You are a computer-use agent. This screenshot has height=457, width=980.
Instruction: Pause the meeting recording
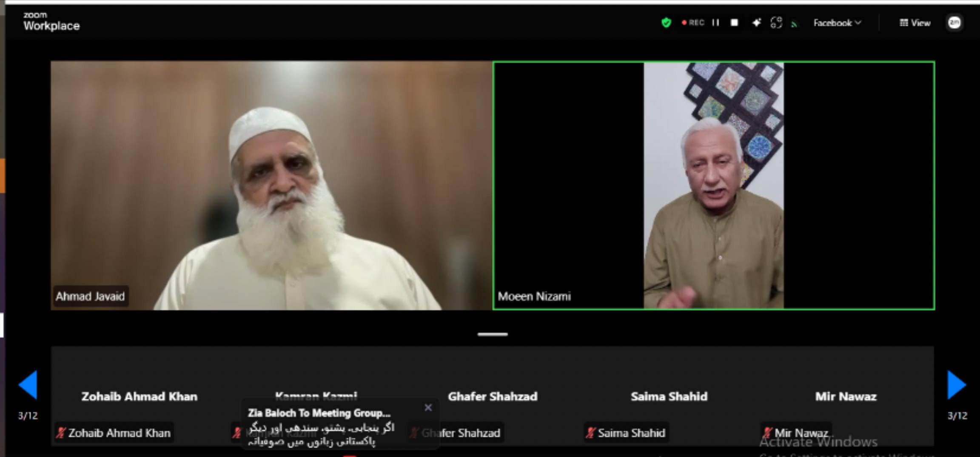tap(715, 23)
